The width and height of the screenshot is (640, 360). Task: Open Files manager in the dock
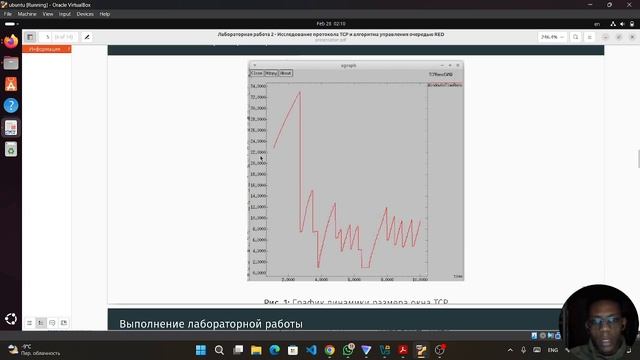11,63
